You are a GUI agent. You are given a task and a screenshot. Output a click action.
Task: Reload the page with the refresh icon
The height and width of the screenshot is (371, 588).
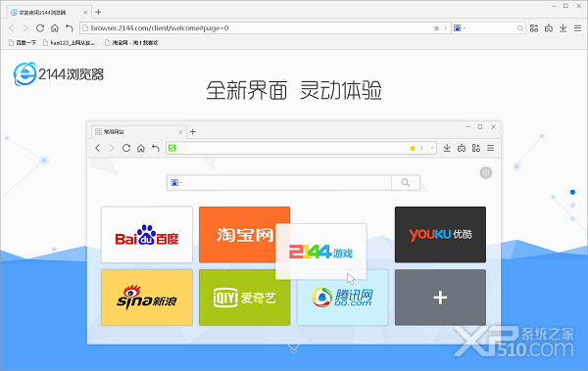(x=40, y=28)
